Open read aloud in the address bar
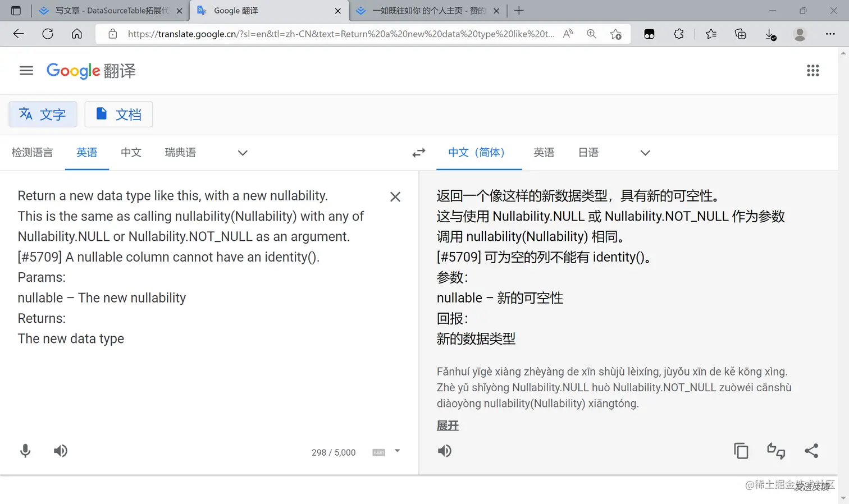This screenshot has width=849, height=504. tap(568, 34)
